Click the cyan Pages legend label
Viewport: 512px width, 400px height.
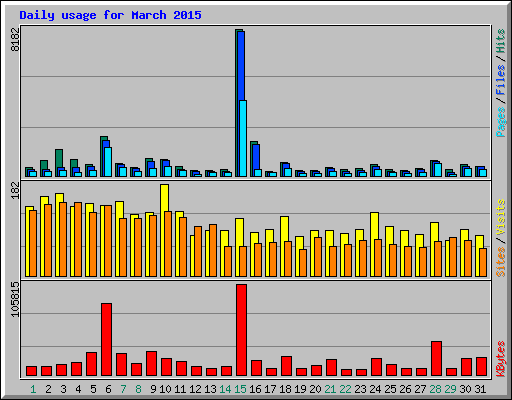[x=500, y=122]
